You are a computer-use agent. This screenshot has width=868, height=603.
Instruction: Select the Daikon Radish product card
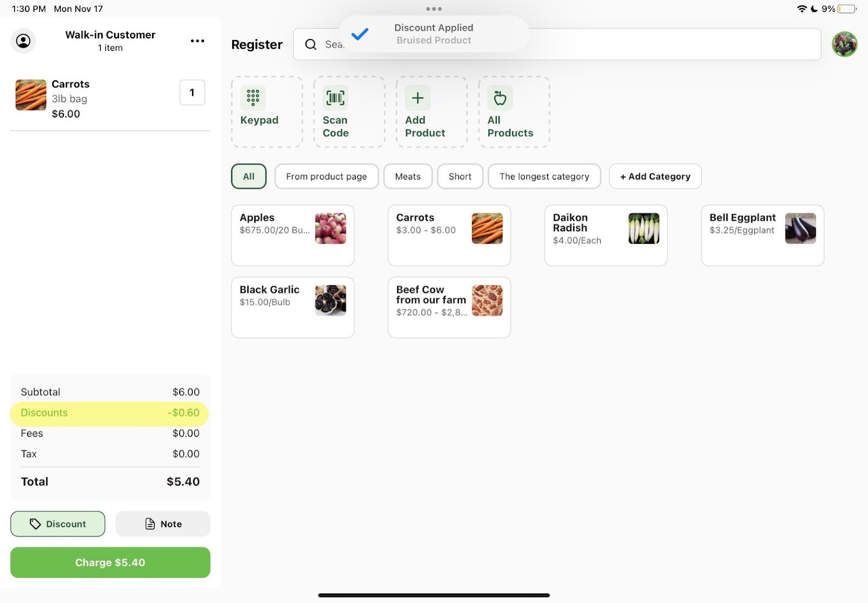pyautogui.click(x=605, y=235)
